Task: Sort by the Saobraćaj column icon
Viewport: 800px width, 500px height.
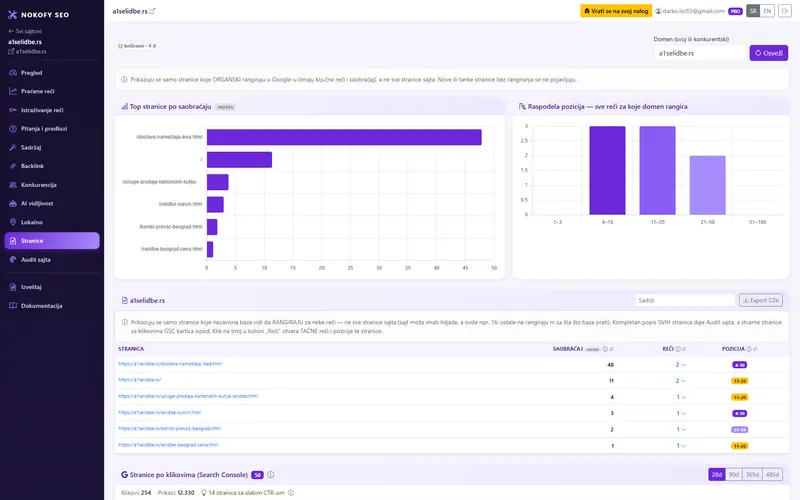Action: click(x=611, y=349)
